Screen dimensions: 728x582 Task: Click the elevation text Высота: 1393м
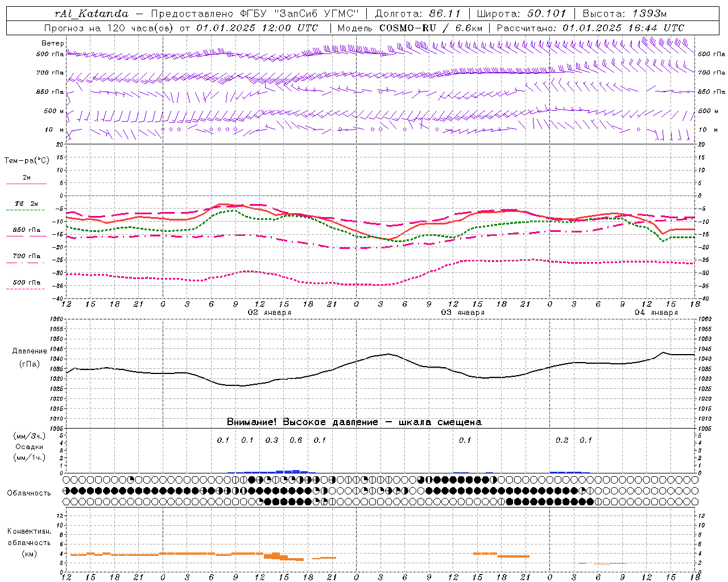click(x=624, y=14)
